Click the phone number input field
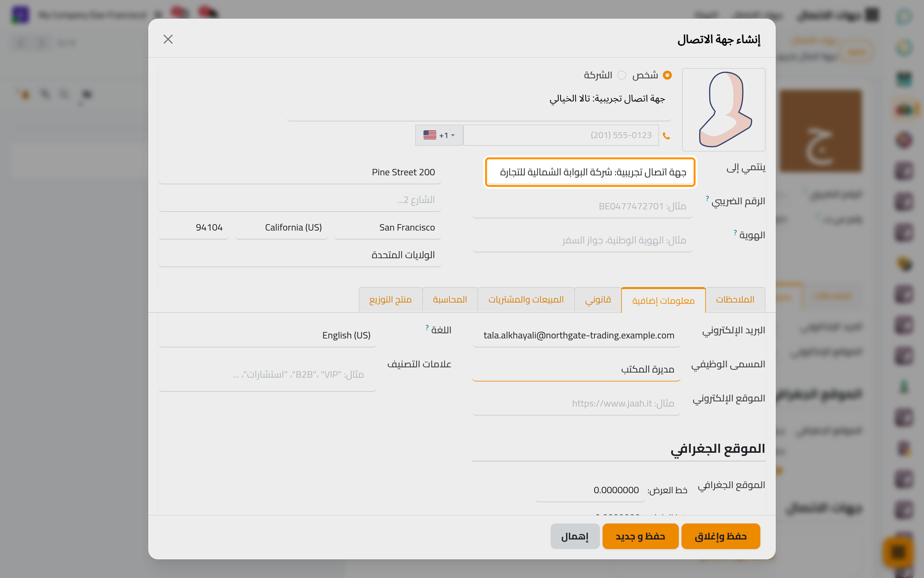924x578 pixels. coord(561,135)
